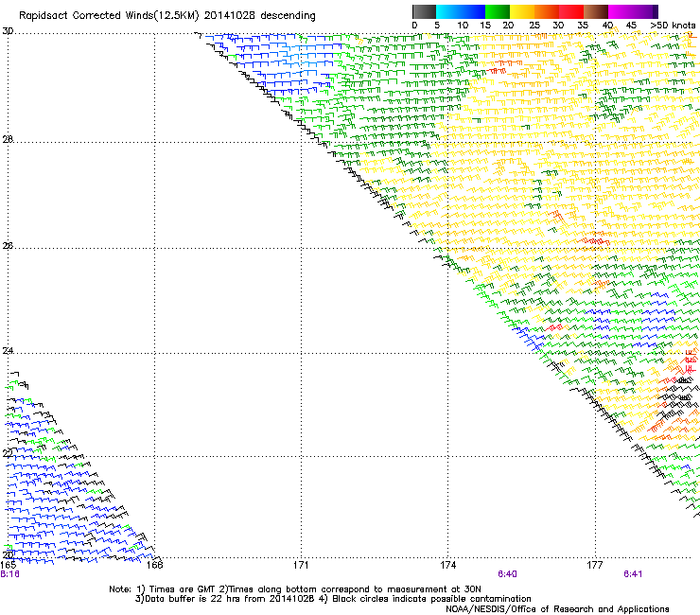The image size is (700, 615).
Task: Click the green 15-20 knots legend swatch
Action: click(x=498, y=11)
